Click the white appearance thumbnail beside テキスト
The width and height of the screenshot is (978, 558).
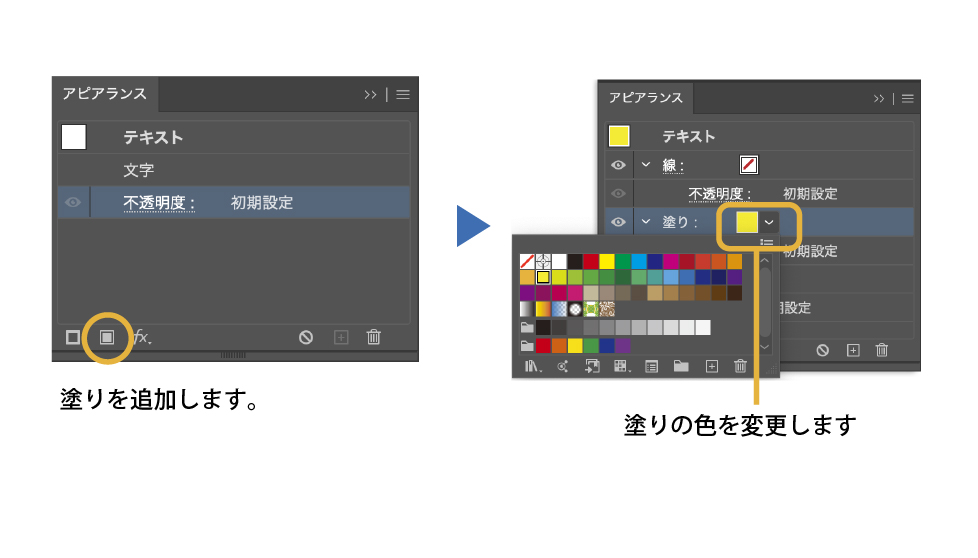74,137
